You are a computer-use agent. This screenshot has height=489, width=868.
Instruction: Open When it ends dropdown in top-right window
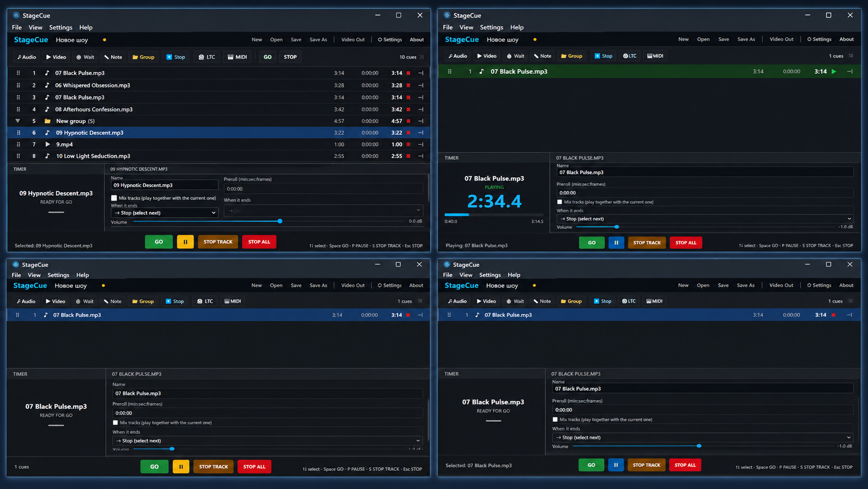(x=705, y=219)
